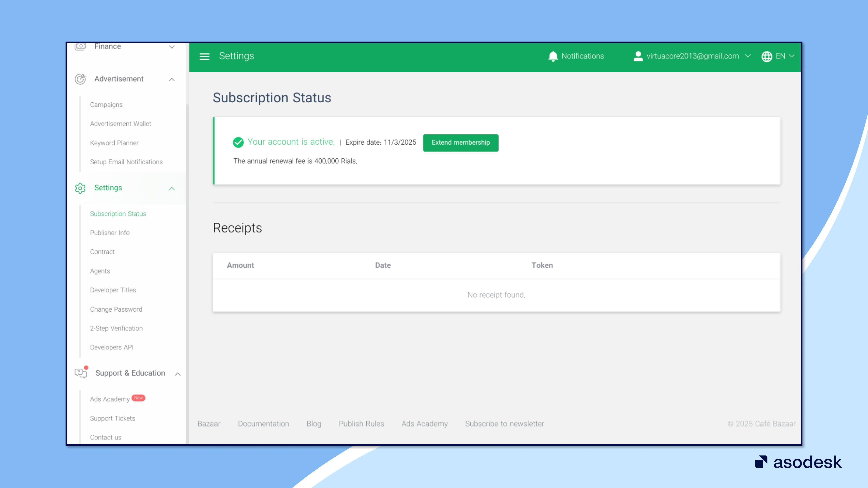Image resolution: width=868 pixels, height=488 pixels.
Task: Go to 2-Step Verification page
Action: 116,328
